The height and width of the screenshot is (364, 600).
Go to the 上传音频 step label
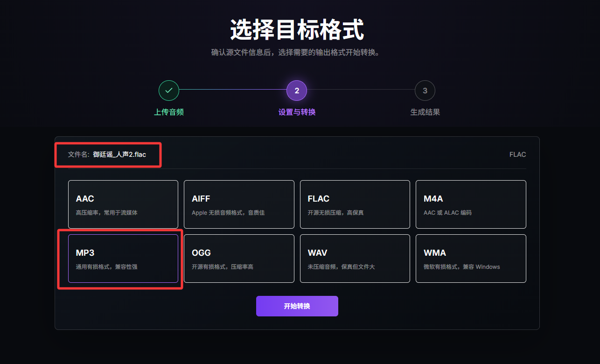169,112
